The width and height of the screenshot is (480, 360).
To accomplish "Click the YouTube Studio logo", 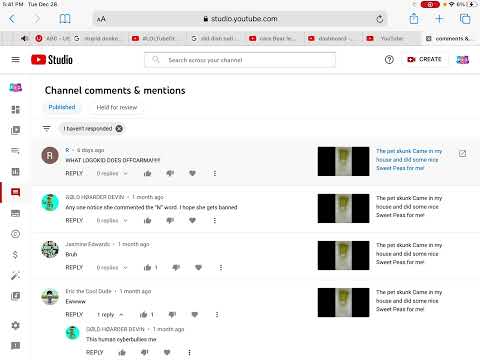I will [52, 60].
